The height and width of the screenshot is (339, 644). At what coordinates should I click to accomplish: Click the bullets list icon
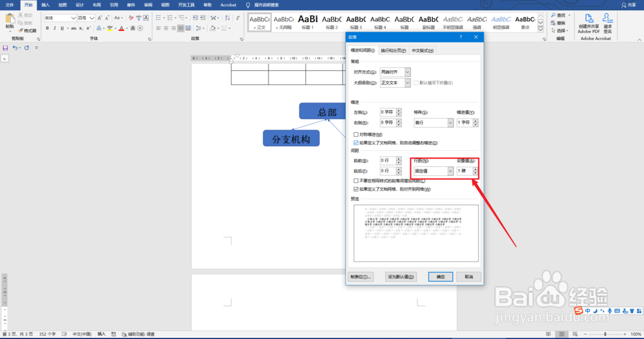[158, 18]
